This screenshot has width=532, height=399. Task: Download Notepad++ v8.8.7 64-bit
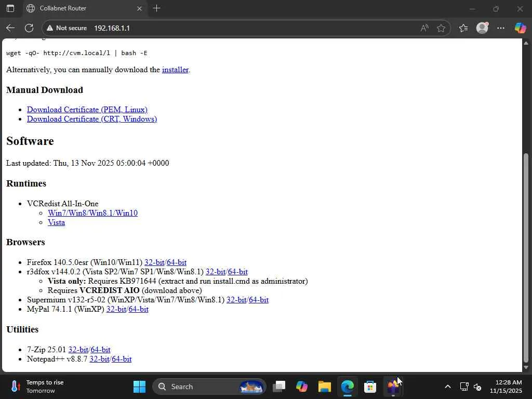[122, 360]
